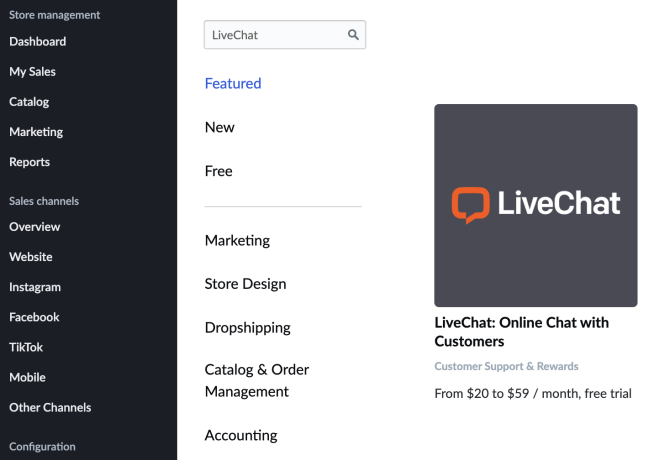The width and height of the screenshot is (654, 460).
Task: Choose the Store Design app category
Action: [x=246, y=284]
